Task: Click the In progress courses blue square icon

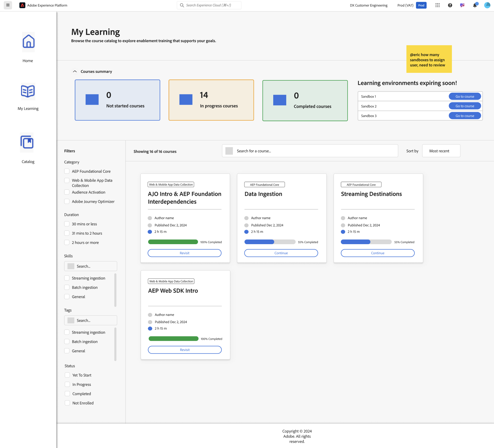Action: [186, 100]
